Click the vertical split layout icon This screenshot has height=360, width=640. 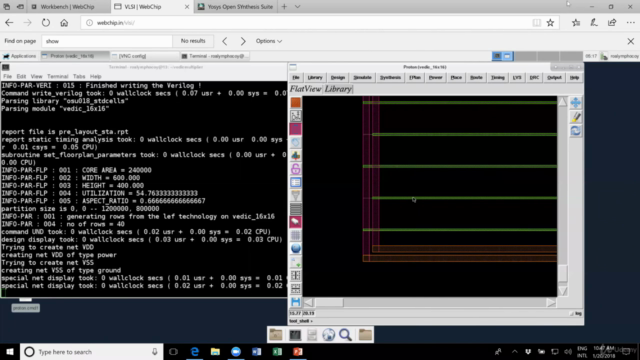click(x=296, y=275)
